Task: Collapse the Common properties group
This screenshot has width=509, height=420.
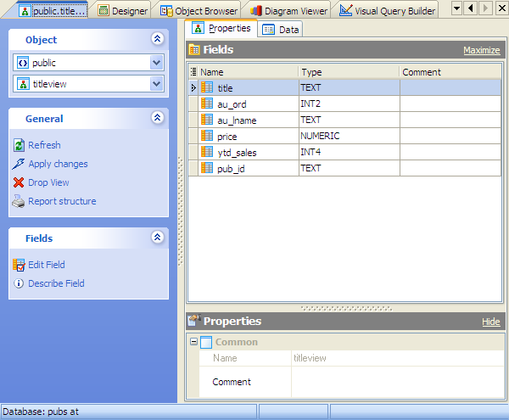Action: (x=193, y=342)
